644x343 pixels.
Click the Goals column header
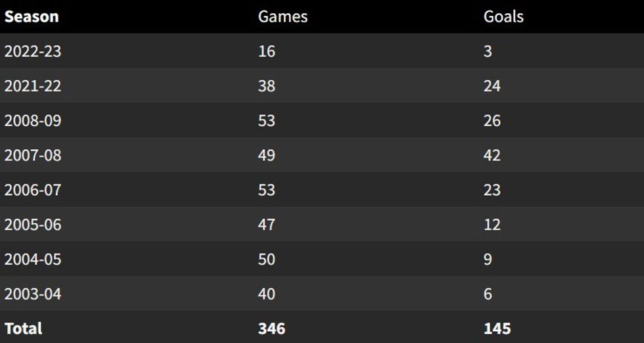[x=503, y=16]
